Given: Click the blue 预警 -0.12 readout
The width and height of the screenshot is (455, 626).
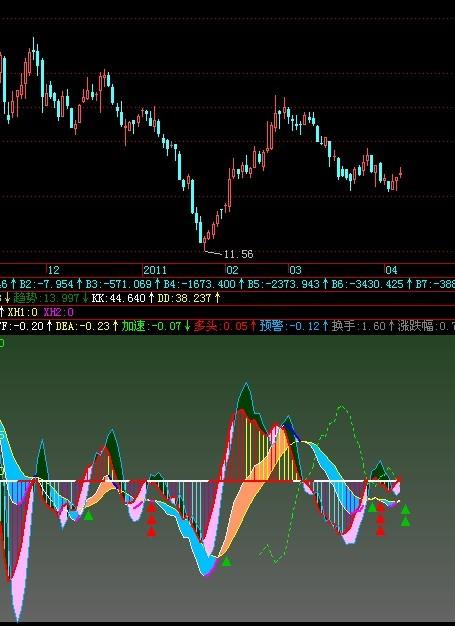Looking at the screenshot, I should click(290, 327).
